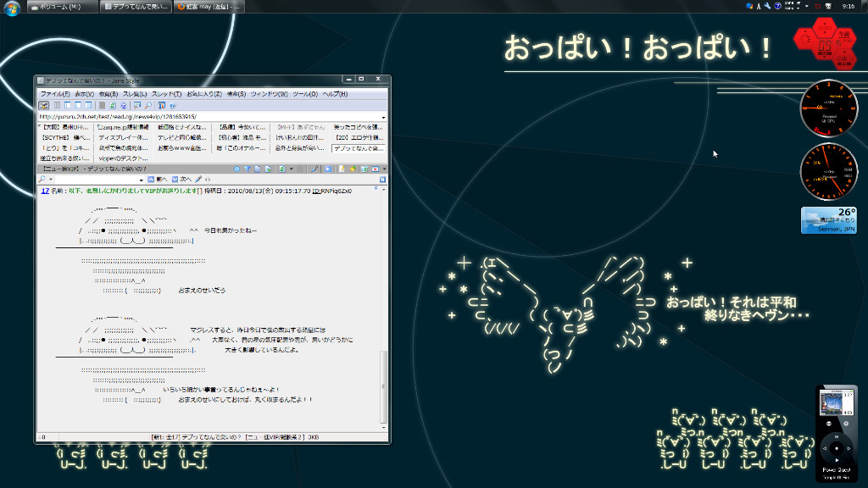Screen dimensions: 868x488
Task: Click the memo note icon in thread toolbar
Action: click(342, 169)
